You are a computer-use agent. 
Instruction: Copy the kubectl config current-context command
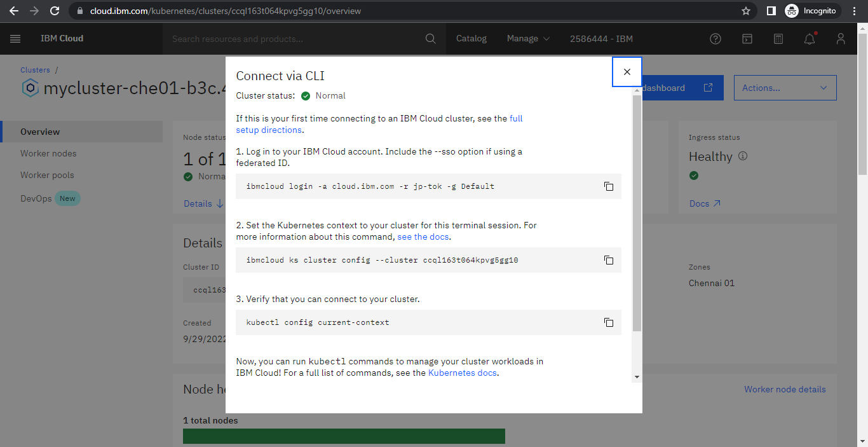608,322
